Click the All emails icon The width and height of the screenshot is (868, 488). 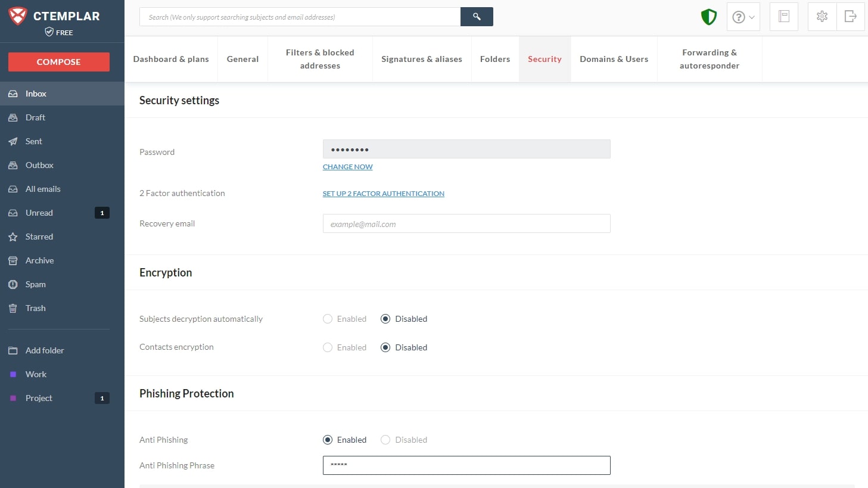point(13,189)
